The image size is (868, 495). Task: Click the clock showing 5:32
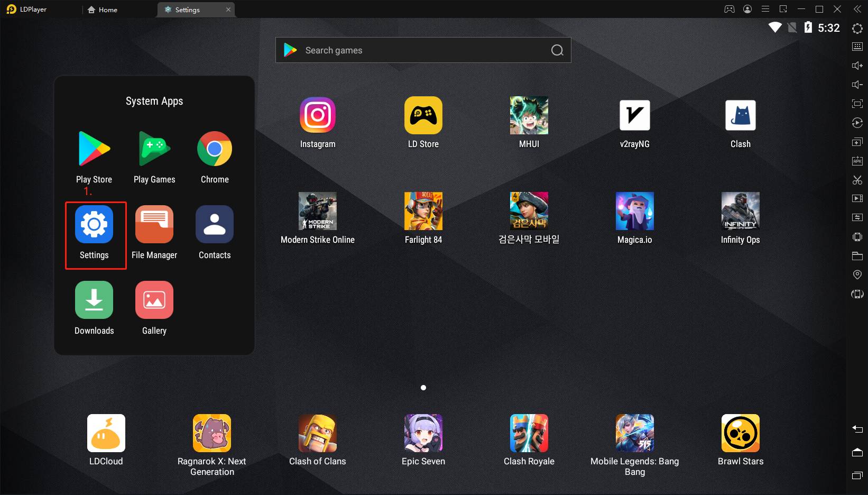click(829, 27)
